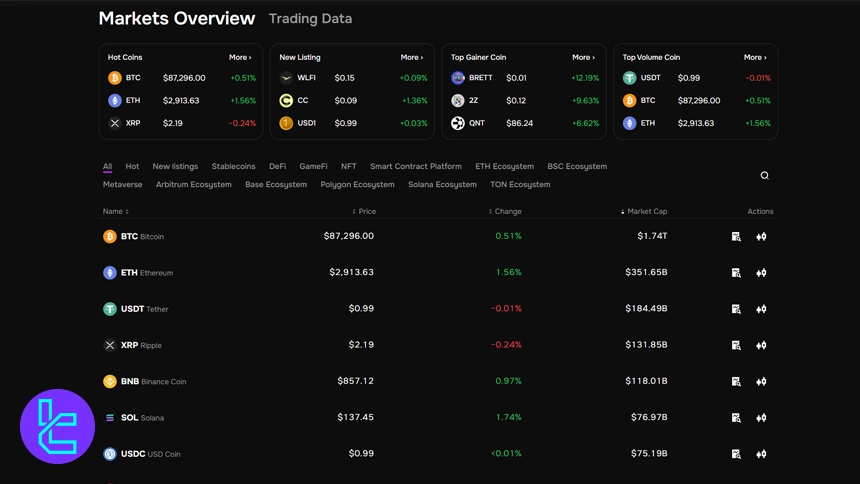Filter by GameFi category
This screenshot has width=860, height=484.
[x=313, y=166]
